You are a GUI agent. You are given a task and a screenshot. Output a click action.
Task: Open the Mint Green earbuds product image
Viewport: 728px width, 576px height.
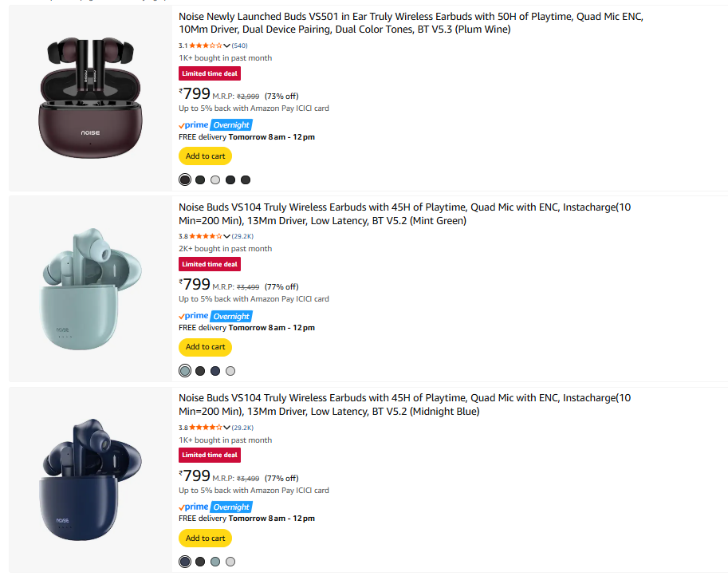[x=90, y=290]
